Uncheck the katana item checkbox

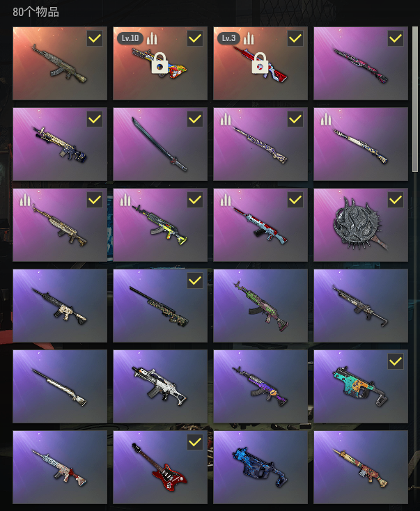pyautogui.click(x=195, y=119)
